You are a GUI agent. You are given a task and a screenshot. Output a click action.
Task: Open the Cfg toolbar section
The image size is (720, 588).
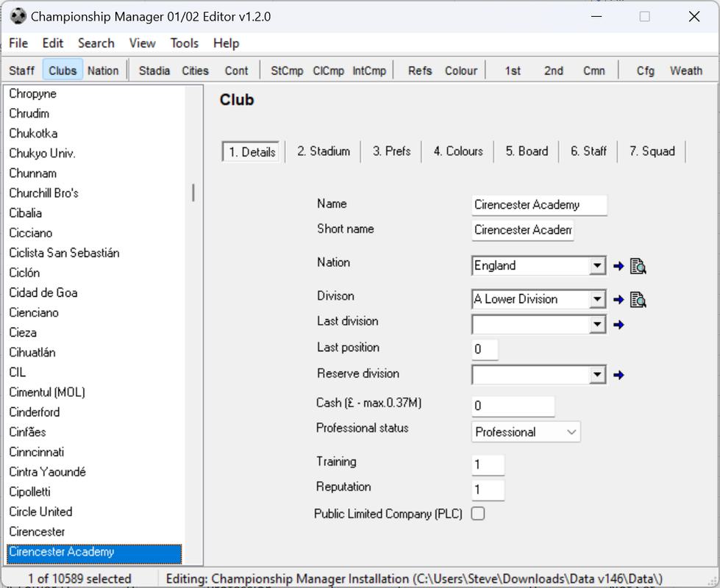pyautogui.click(x=645, y=71)
